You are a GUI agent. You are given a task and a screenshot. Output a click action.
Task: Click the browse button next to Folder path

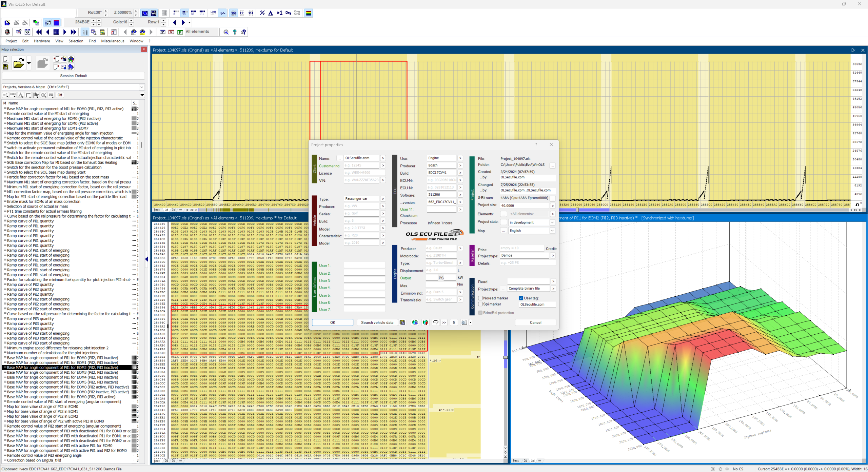point(553,165)
